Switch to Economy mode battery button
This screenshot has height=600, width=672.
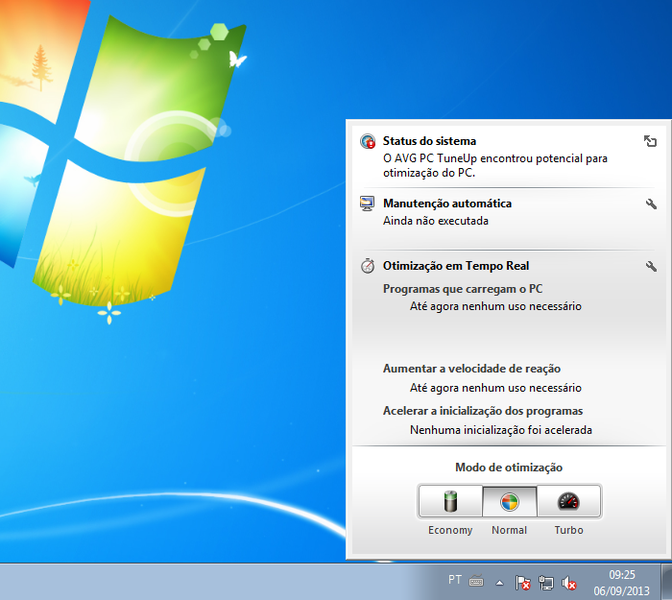(x=450, y=501)
